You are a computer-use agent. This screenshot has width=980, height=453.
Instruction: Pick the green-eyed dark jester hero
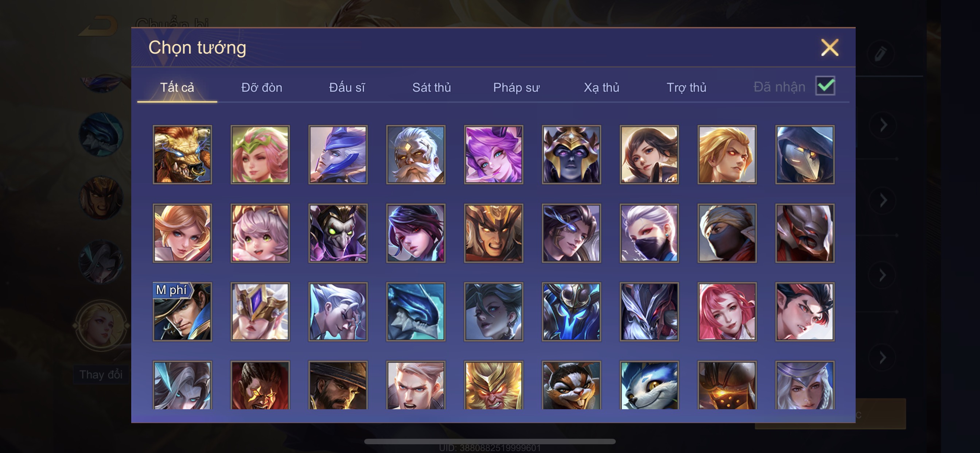pyautogui.click(x=338, y=233)
